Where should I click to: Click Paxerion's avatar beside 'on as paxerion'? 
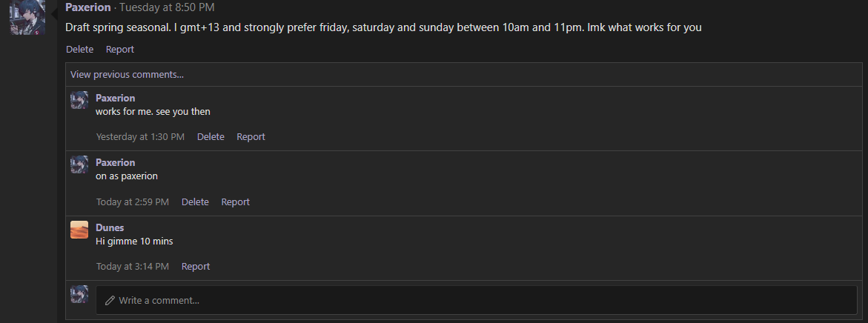coord(79,164)
